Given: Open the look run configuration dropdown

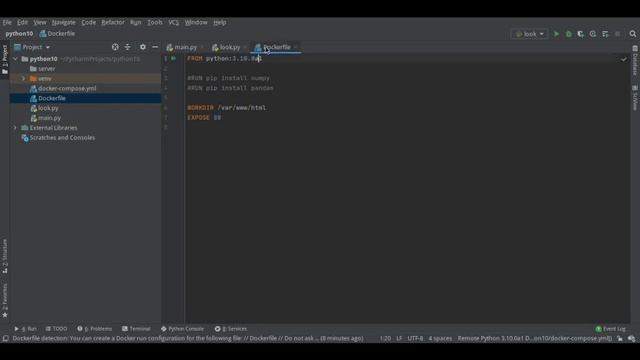Looking at the screenshot, I should point(529,34).
